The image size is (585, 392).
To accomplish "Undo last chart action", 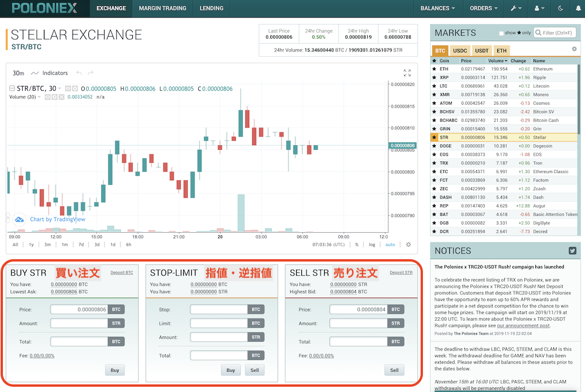I will pyautogui.click(x=79, y=73).
